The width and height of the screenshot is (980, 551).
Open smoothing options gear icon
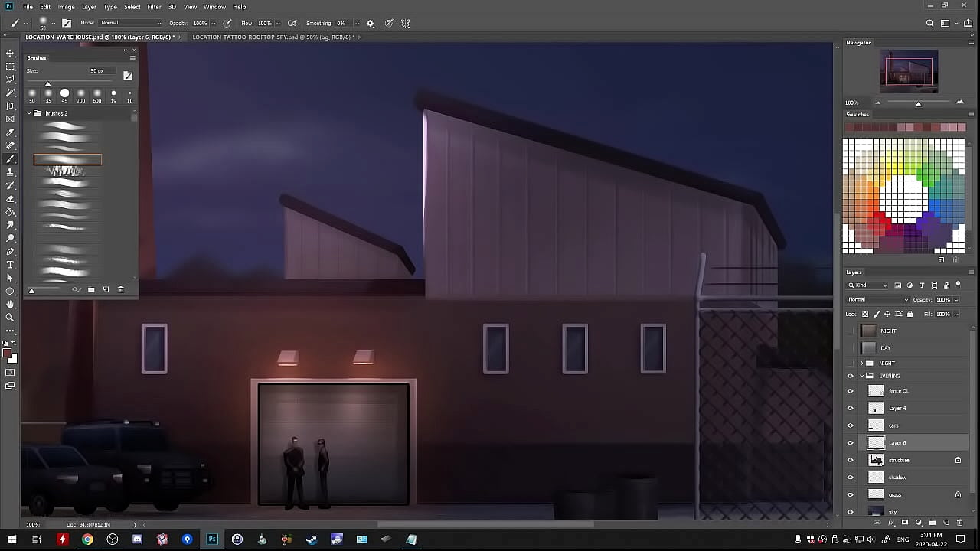pyautogui.click(x=371, y=23)
